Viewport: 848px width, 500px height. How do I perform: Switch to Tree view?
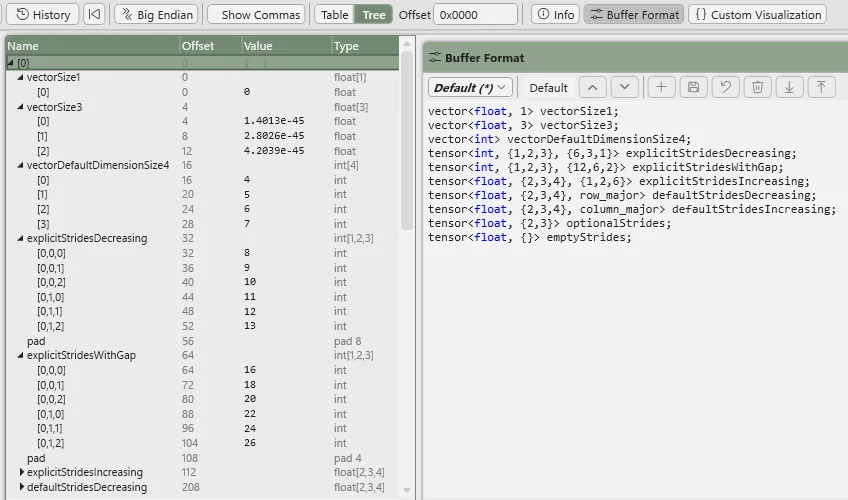coord(373,15)
